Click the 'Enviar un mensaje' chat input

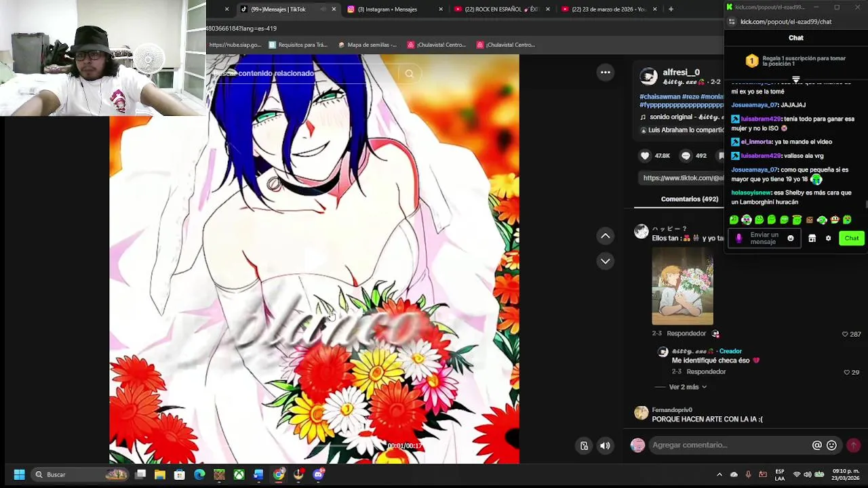pyautogui.click(x=765, y=239)
